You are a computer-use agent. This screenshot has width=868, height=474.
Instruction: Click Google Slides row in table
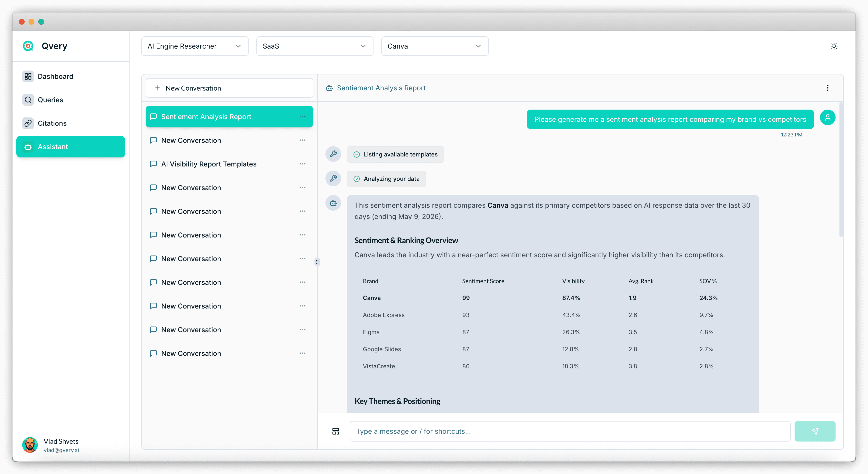point(553,349)
